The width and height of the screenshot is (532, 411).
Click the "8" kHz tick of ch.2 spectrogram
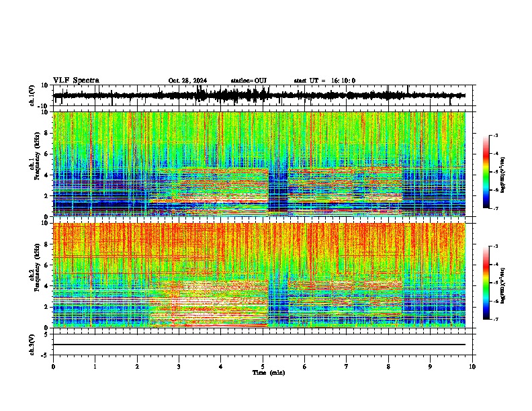click(x=46, y=244)
